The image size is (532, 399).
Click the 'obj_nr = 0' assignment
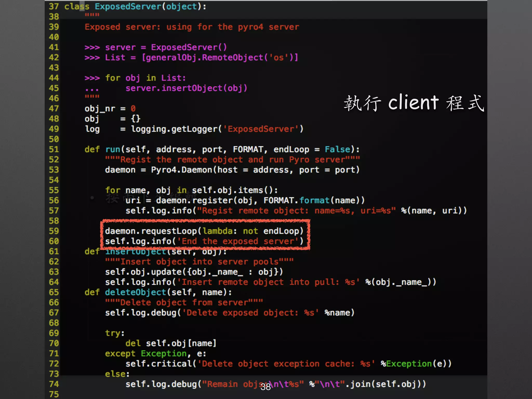pos(110,109)
